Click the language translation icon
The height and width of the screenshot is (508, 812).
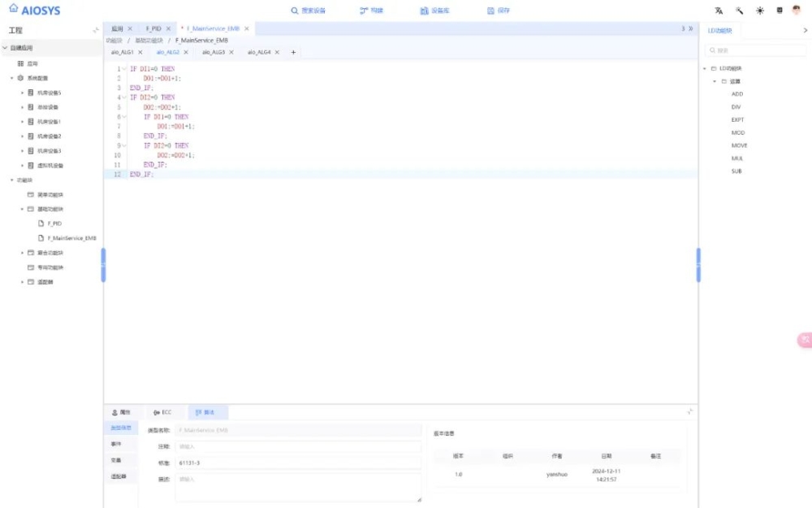719,11
